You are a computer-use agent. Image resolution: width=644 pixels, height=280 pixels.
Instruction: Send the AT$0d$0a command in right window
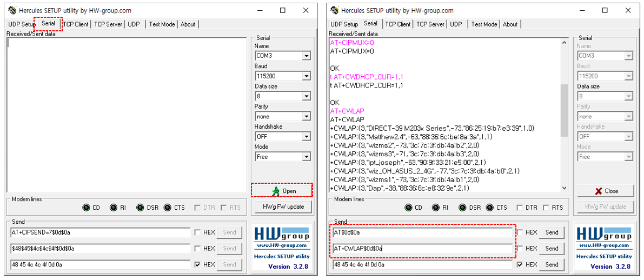click(551, 232)
